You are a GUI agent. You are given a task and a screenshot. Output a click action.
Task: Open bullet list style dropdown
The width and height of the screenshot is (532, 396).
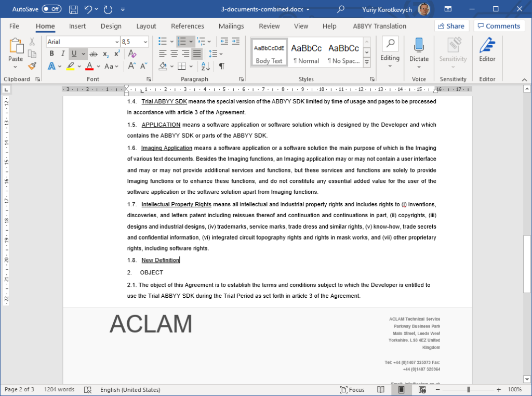pyautogui.click(x=171, y=42)
